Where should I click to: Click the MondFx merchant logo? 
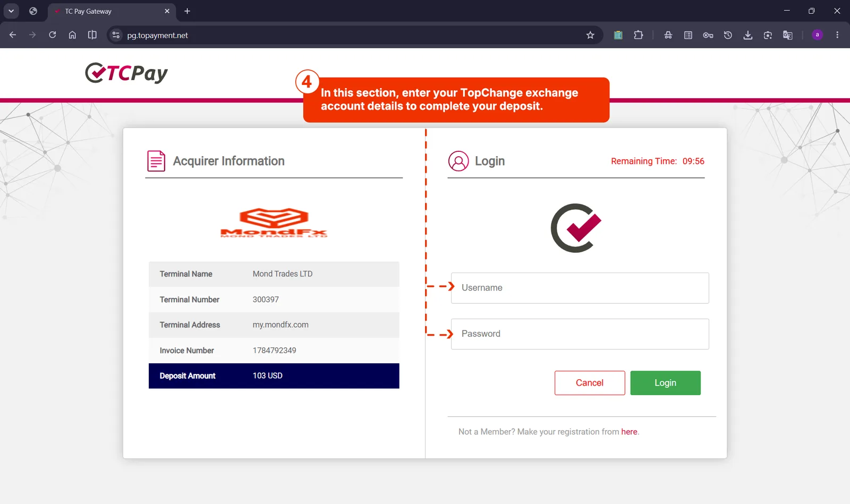pos(274,223)
